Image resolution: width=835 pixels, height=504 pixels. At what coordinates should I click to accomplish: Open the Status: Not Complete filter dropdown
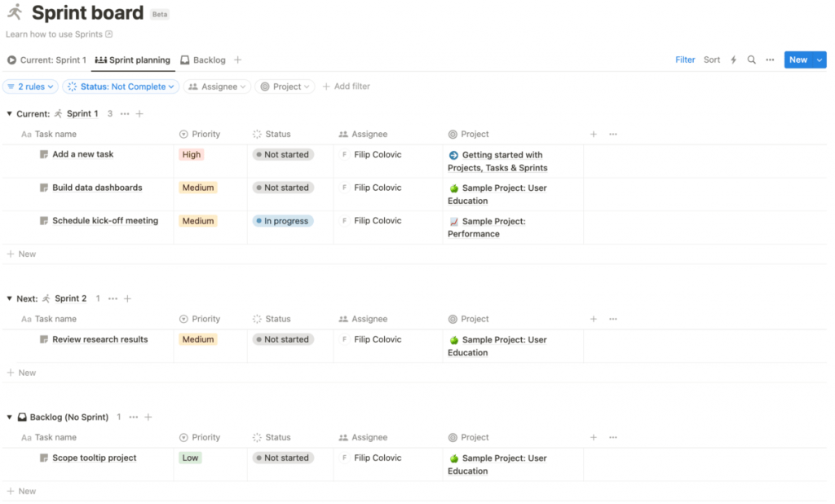coord(120,86)
